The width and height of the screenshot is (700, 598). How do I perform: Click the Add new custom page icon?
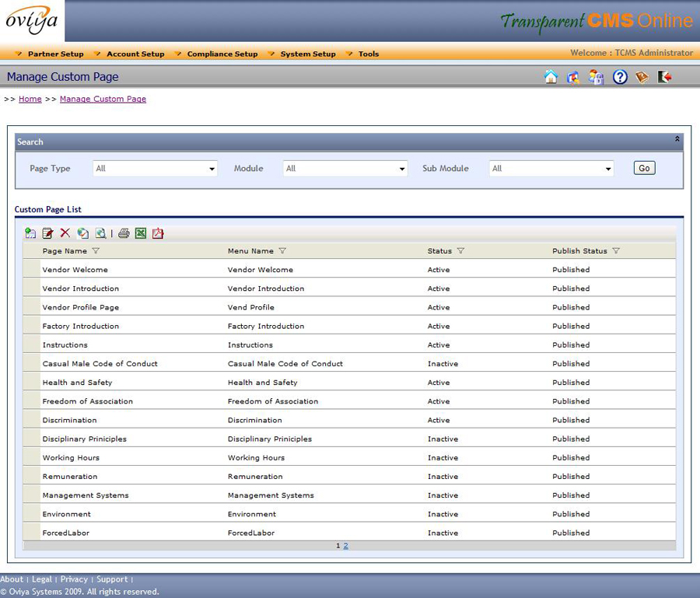tap(30, 233)
